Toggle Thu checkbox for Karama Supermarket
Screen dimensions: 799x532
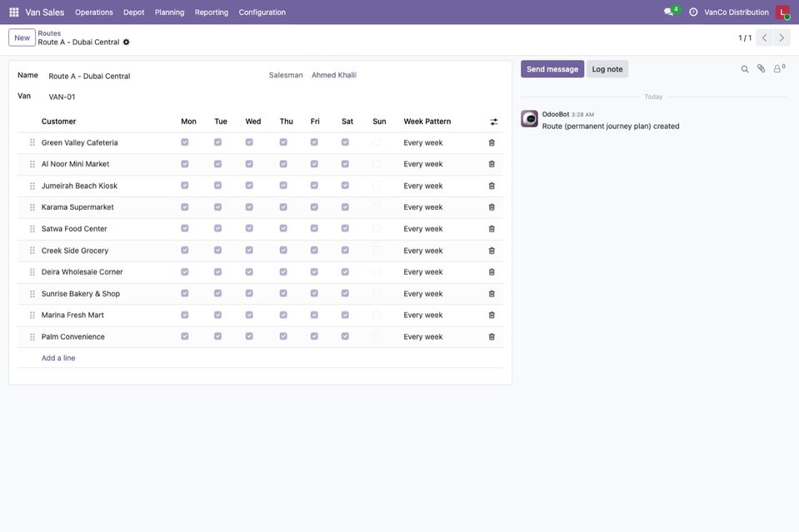[x=283, y=207]
